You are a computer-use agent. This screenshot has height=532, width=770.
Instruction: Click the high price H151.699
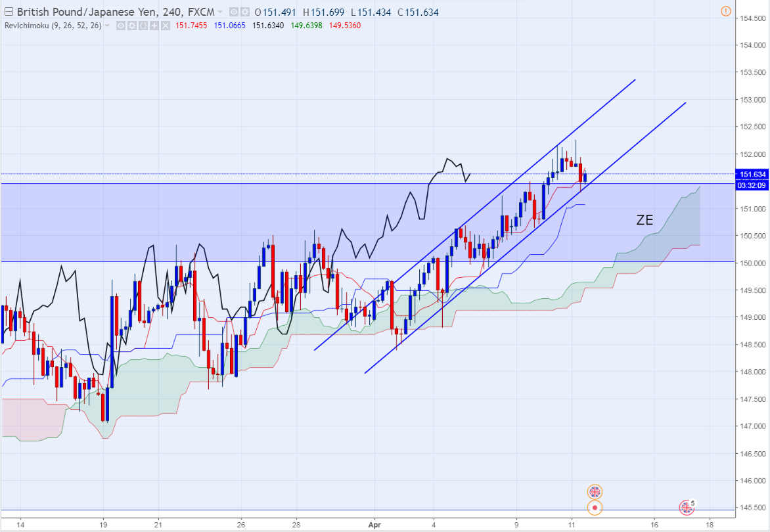pos(324,12)
